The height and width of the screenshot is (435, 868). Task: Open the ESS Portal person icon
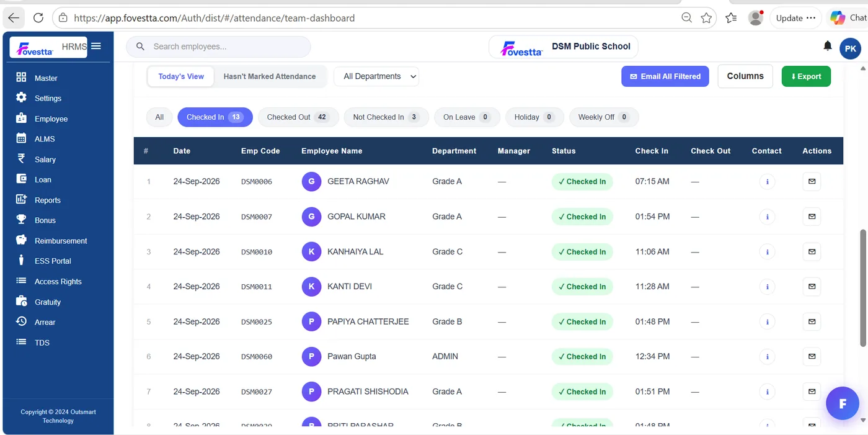(x=21, y=260)
